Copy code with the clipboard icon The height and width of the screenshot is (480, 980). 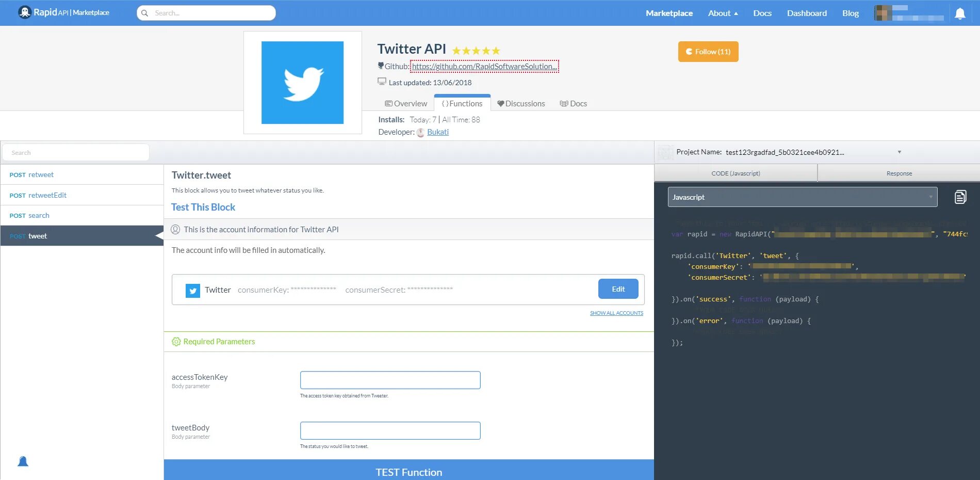(x=960, y=197)
